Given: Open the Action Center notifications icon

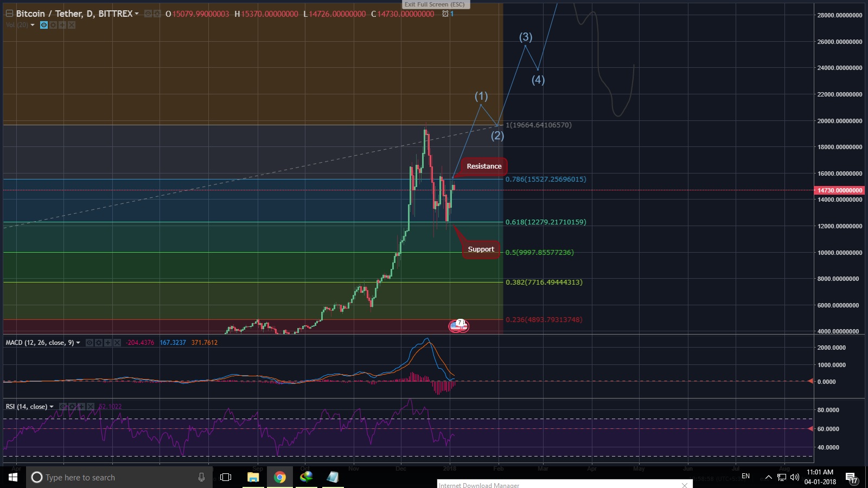Looking at the screenshot, I should 852,478.
